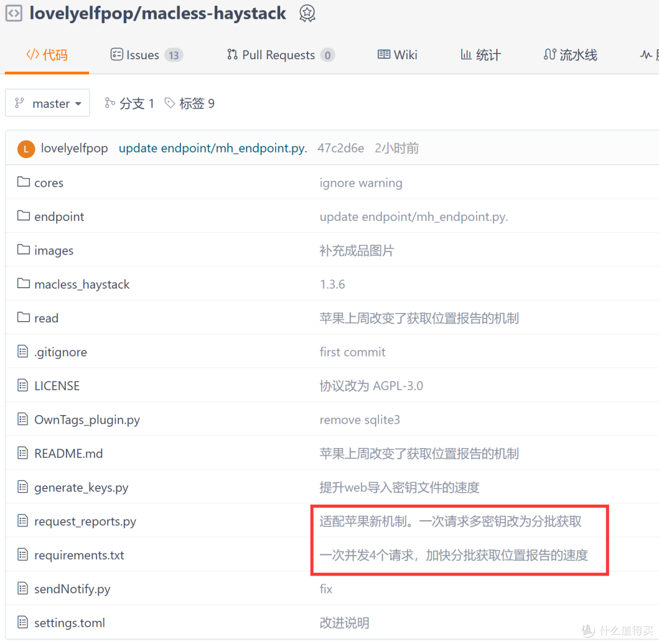Click the folder icon beside endpoint

24,215
